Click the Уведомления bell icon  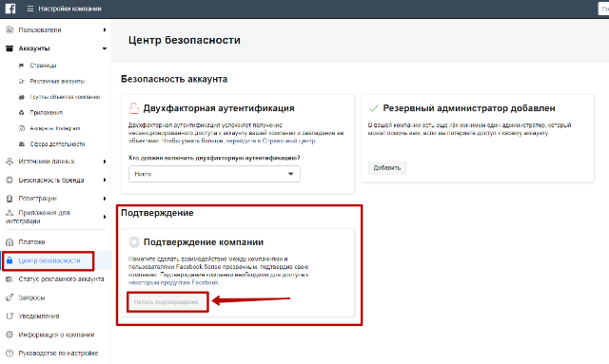[10, 316]
